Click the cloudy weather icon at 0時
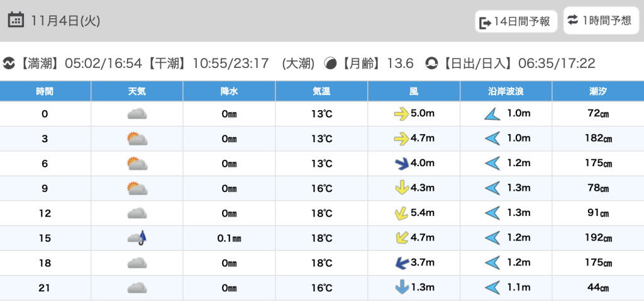This screenshot has width=644, height=302. point(137,114)
